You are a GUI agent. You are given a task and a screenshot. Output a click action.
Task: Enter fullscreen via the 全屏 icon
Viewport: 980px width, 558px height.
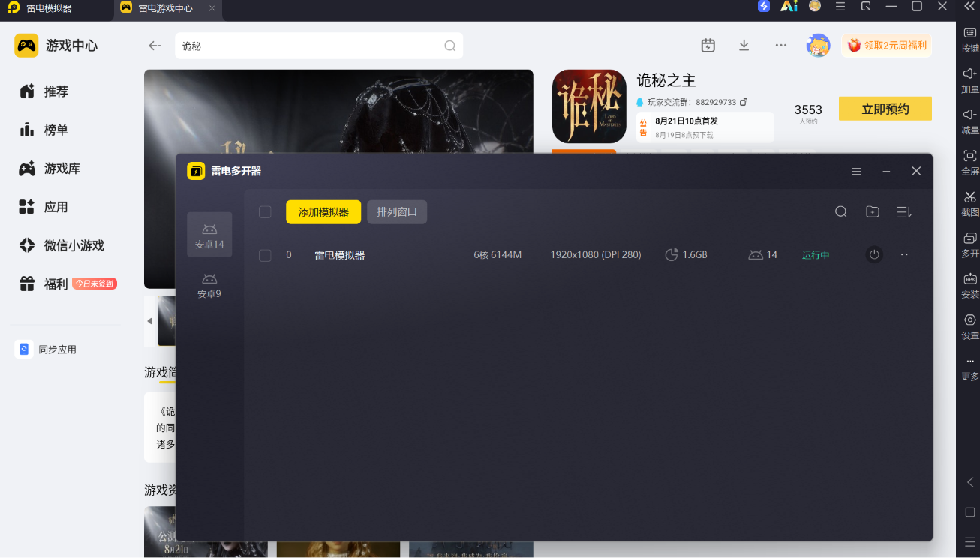pos(969,156)
